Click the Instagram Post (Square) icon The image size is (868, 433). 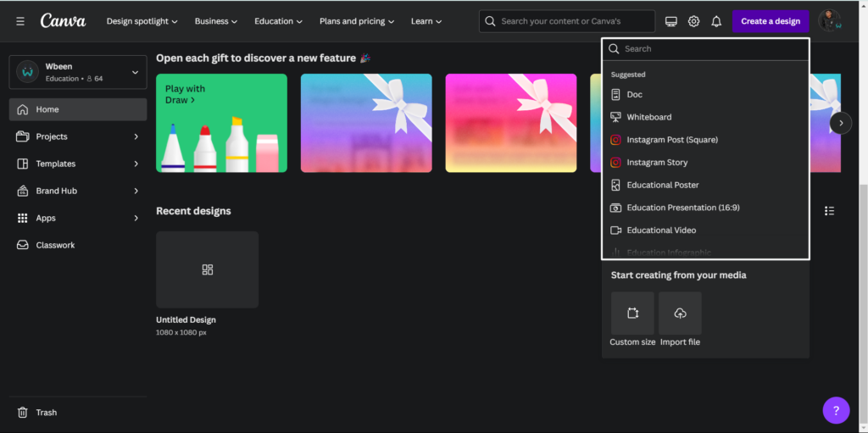615,140
